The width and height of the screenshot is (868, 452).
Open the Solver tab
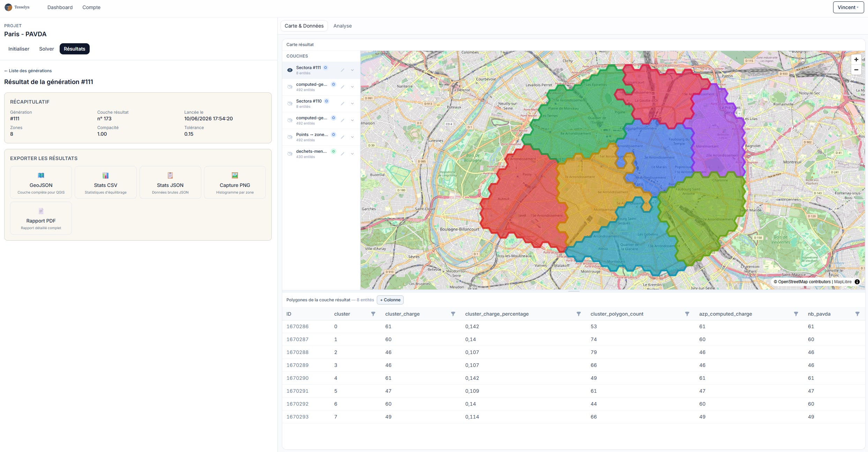(46, 49)
